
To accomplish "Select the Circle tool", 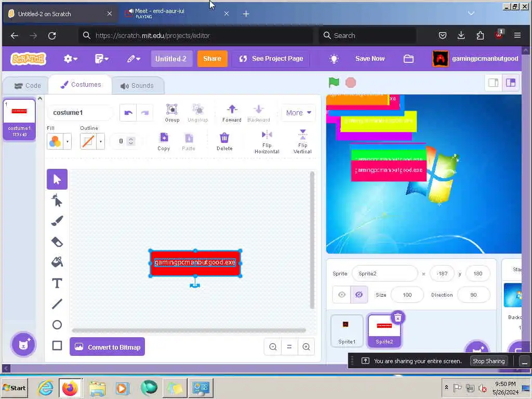I will [57, 325].
